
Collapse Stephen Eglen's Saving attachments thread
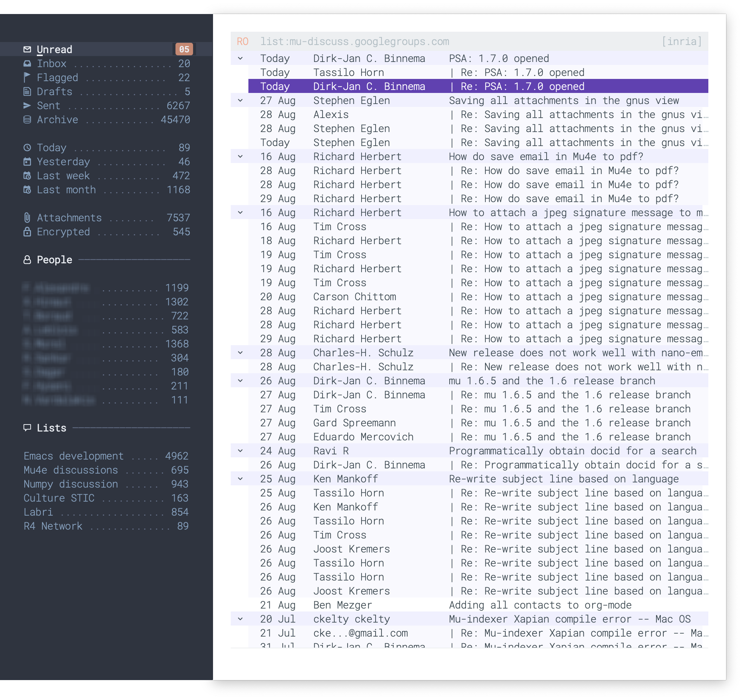(240, 101)
